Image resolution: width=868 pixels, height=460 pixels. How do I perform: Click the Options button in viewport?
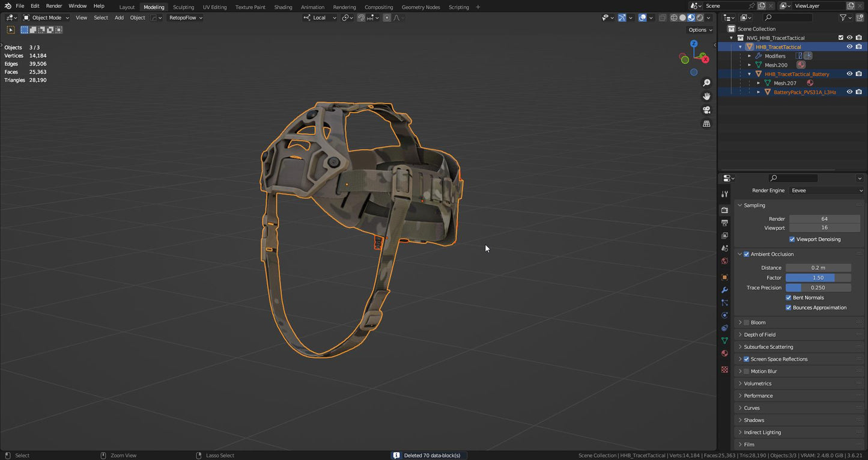tap(700, 29)
